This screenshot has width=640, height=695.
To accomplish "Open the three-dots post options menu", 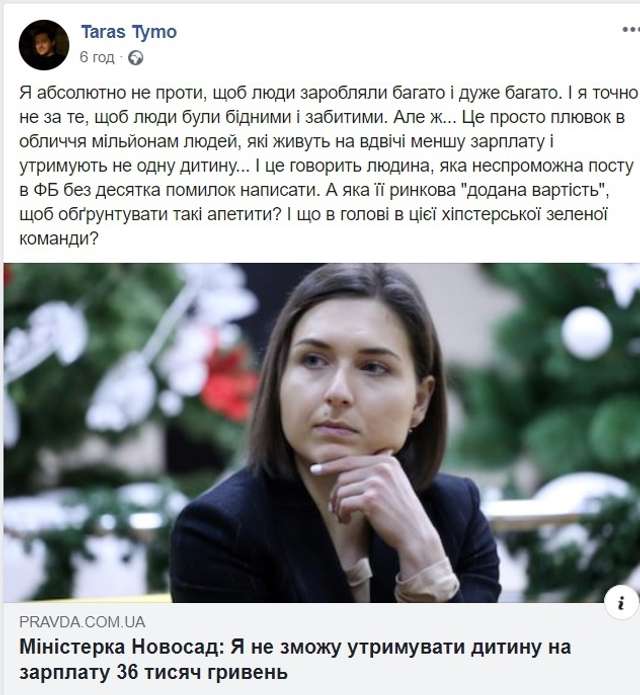I will [x=631, y=30].
